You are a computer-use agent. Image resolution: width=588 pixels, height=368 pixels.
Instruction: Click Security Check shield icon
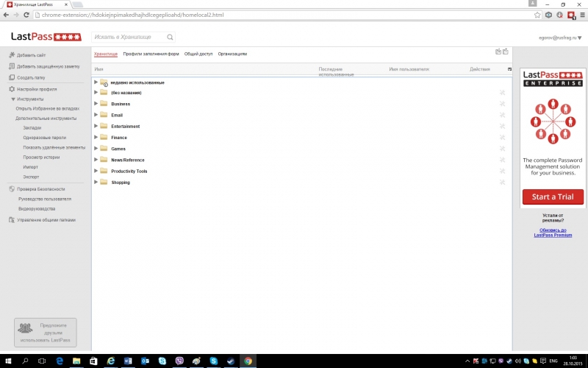coord(12,189)
